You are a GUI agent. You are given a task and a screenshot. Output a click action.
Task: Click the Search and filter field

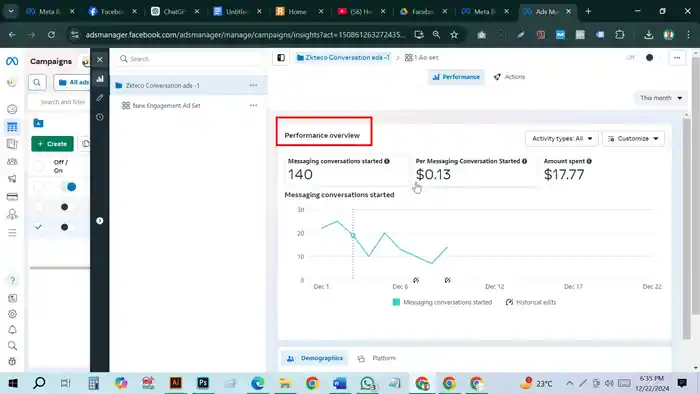tap(60, 102)
